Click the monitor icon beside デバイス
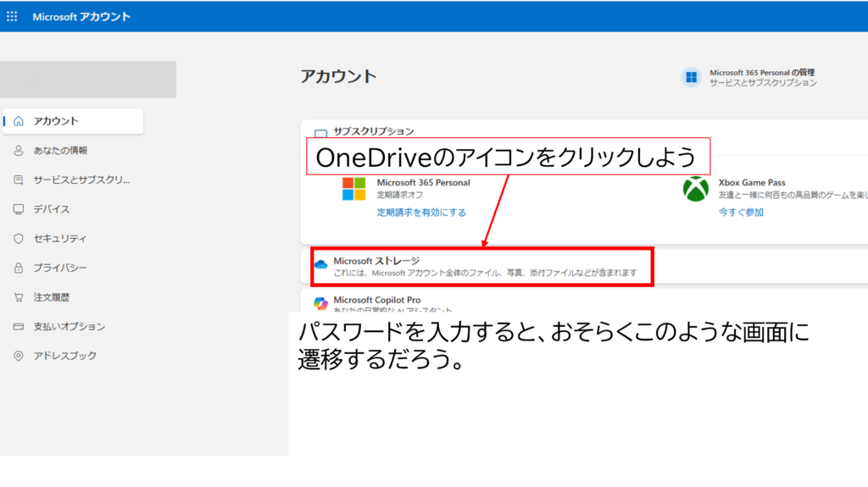The image size is (868, 487). (x=19, y=209)
